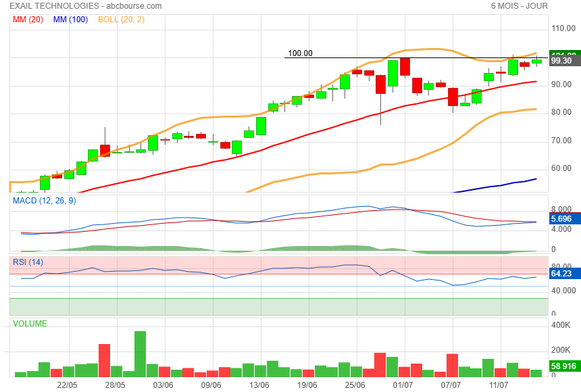Click the 64.23 RSI value tag
581x392 pixels.
tap(564, 274)
